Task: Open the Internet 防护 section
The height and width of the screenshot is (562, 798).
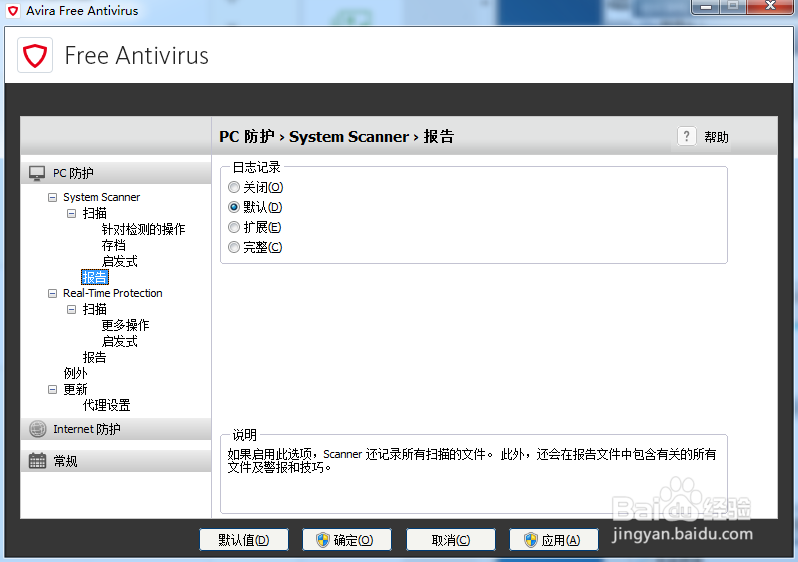Action: pos(117,429)
